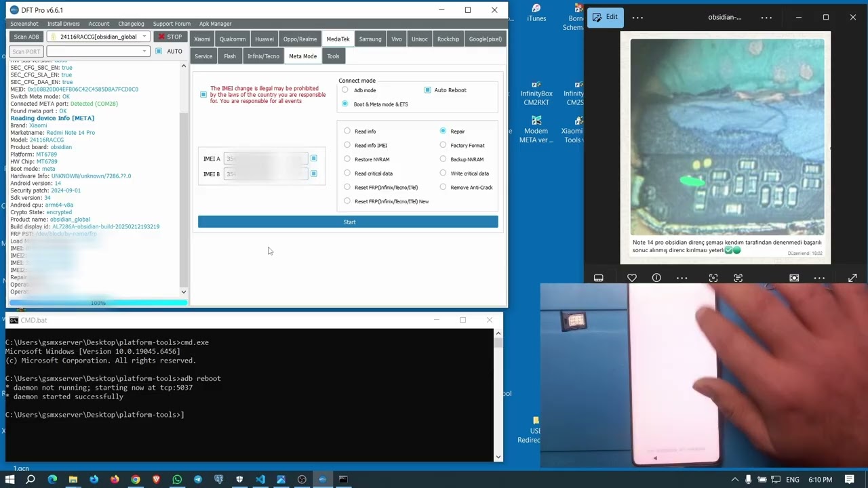Image resolution: width=868 pixels, height=488 pixels.
Task: Click the scan text icon in Photos
Action: 738,278
